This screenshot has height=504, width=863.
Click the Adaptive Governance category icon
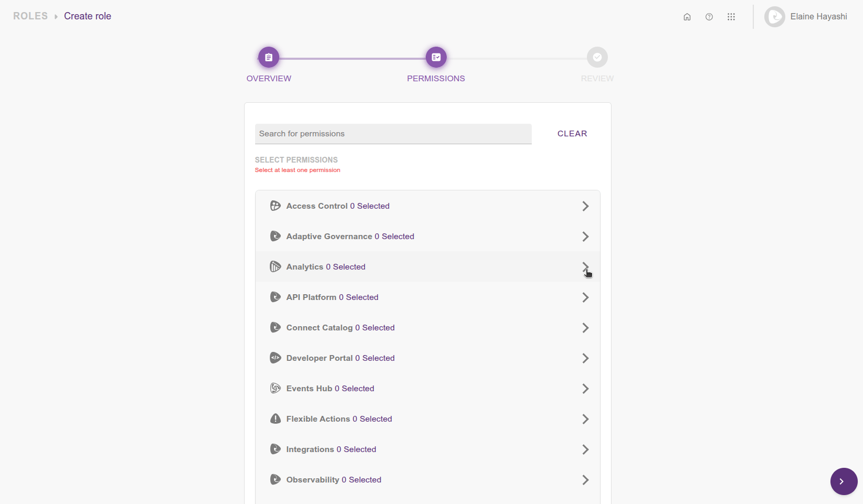click(x=275, y=236)
